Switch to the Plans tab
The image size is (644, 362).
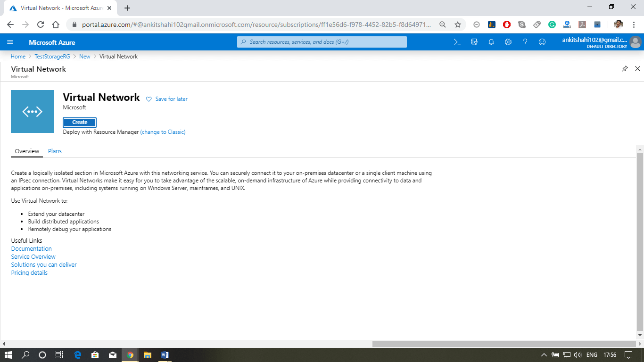[55, 151]
